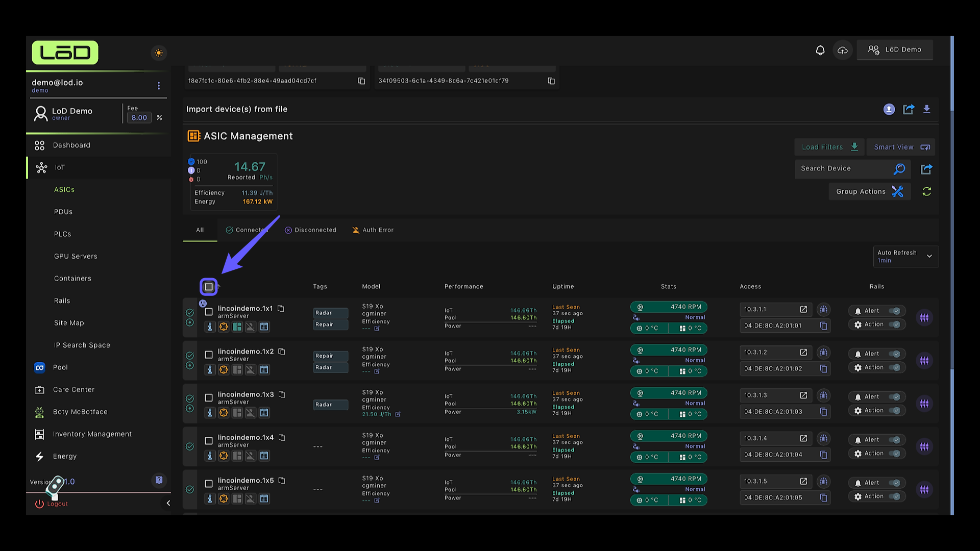The height and width of the screenshot is (551, 980).
Task: Select the lincoindemo.1x5 checkbox
Action: pos(209,484)
